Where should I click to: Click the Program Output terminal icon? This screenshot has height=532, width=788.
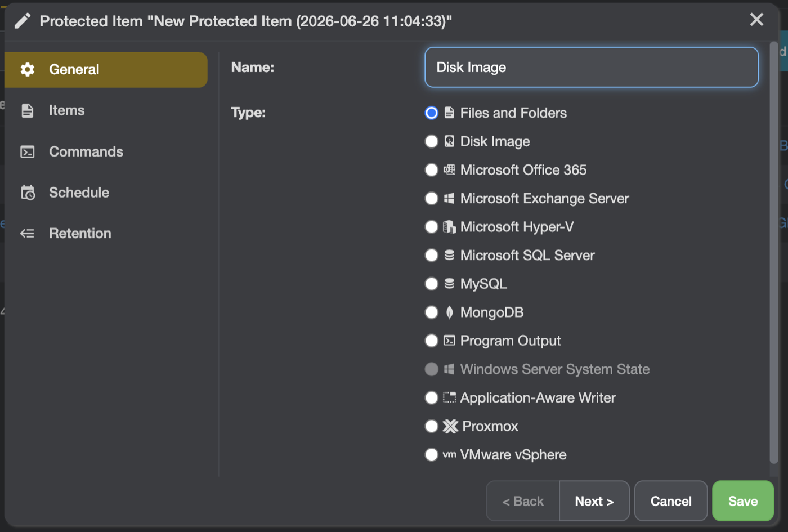pos(449,341)
